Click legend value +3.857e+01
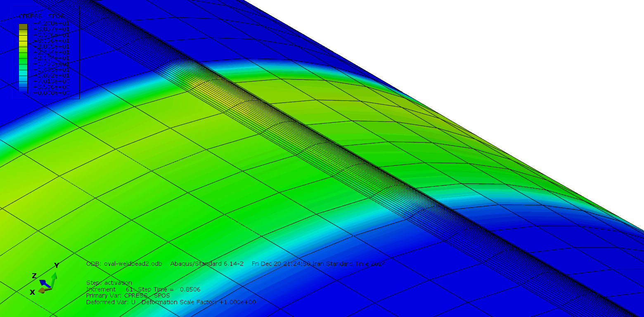Viewport: 644px width, 317px height. pyautogui.click(x=51, y=29)
